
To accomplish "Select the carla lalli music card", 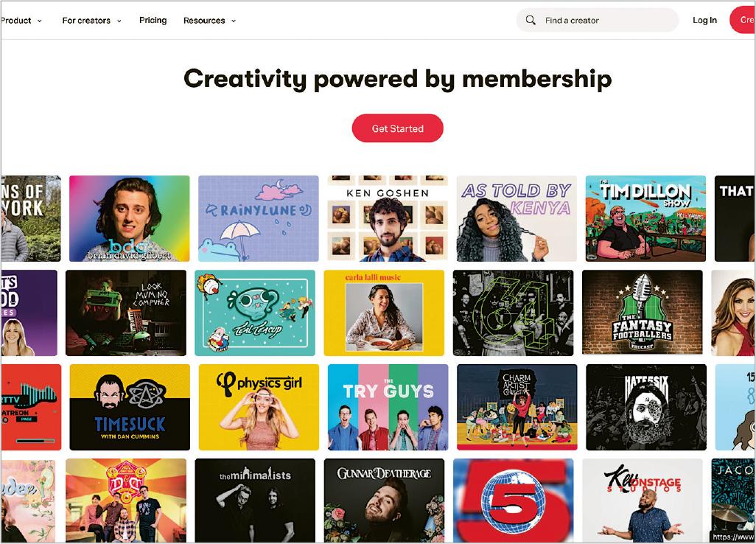I will click(x=384, y=313).
